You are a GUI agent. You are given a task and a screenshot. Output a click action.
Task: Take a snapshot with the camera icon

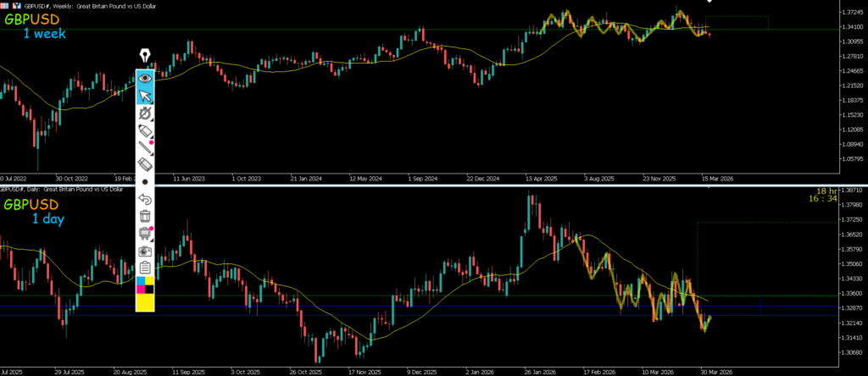coord(145,251)
